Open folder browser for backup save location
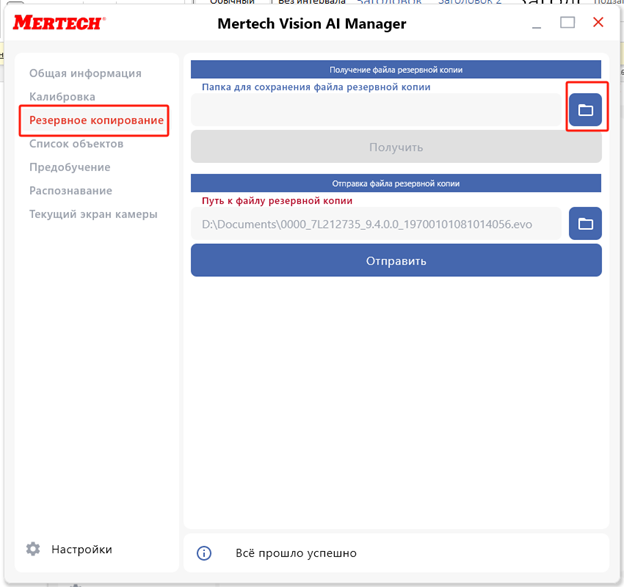The image size is (624, 587). click(585, 110)
